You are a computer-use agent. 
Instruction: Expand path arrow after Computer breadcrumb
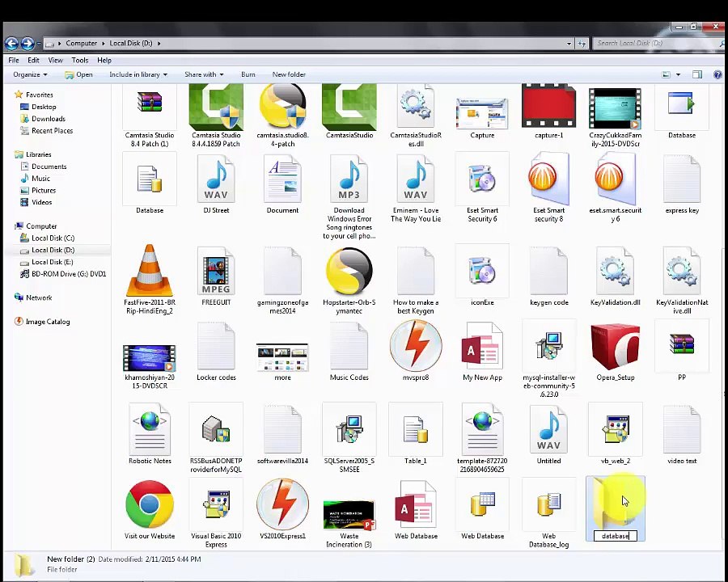click(104, 43)
